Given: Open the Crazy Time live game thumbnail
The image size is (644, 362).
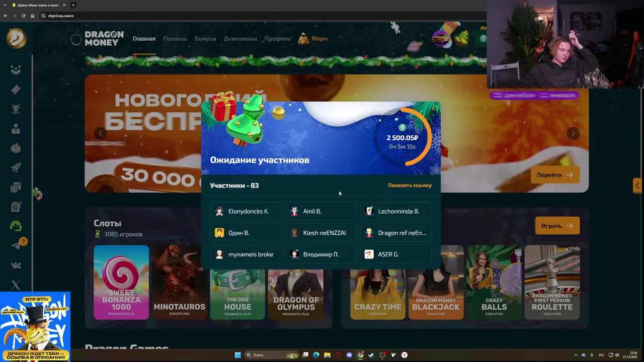Looking at the screenshot, I should 378,282.
